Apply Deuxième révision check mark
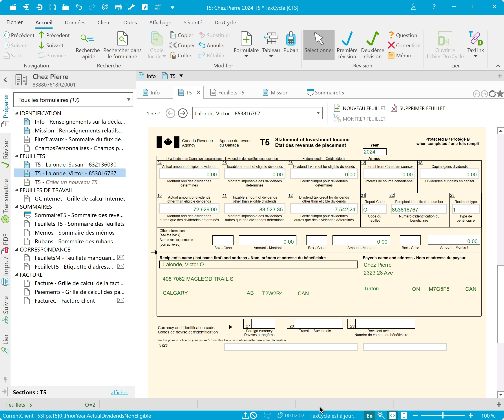Image resolution: width=504 pixels, height=420 pixels. [373, 45]
